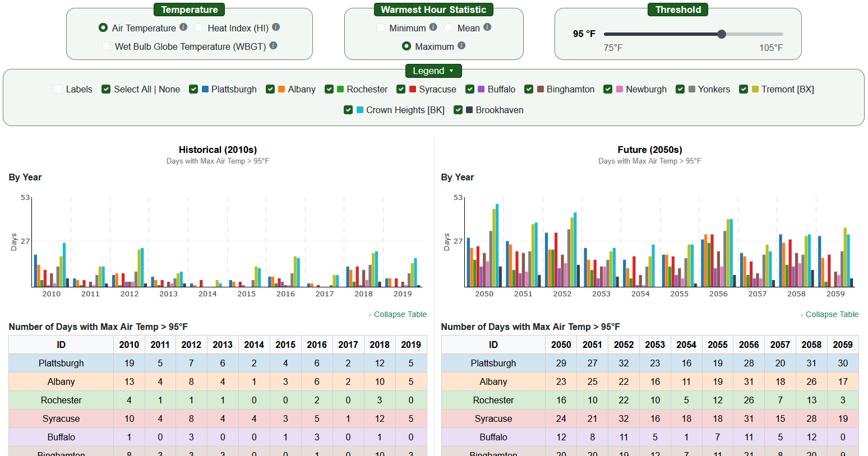Select Air Temperature radio button
Image resolution: width=868 pixels, height=456 pixels.
(103, 27)
